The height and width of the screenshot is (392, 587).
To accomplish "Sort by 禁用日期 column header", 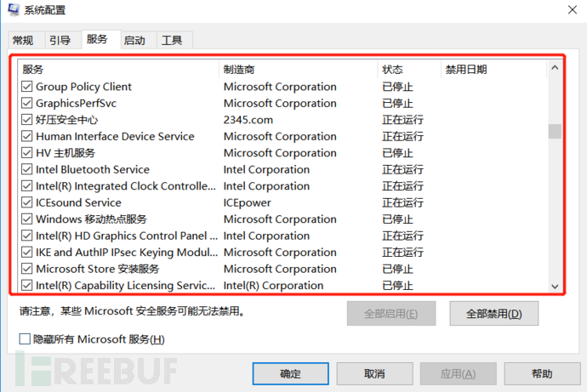I will click(x=494, y=70).
